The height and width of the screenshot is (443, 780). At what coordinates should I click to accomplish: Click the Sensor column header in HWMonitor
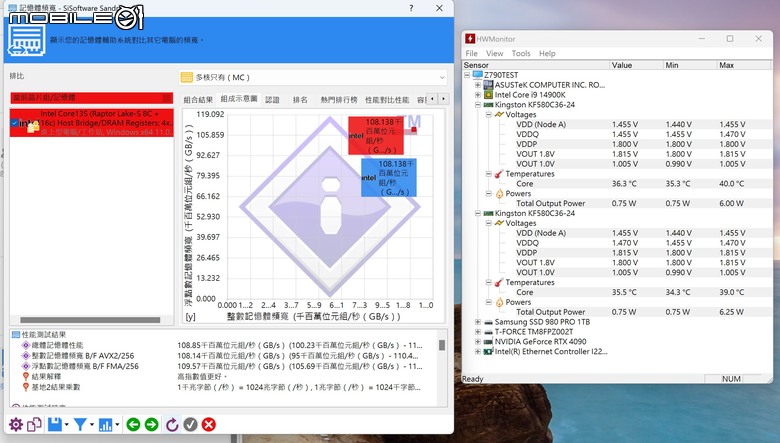536,65
